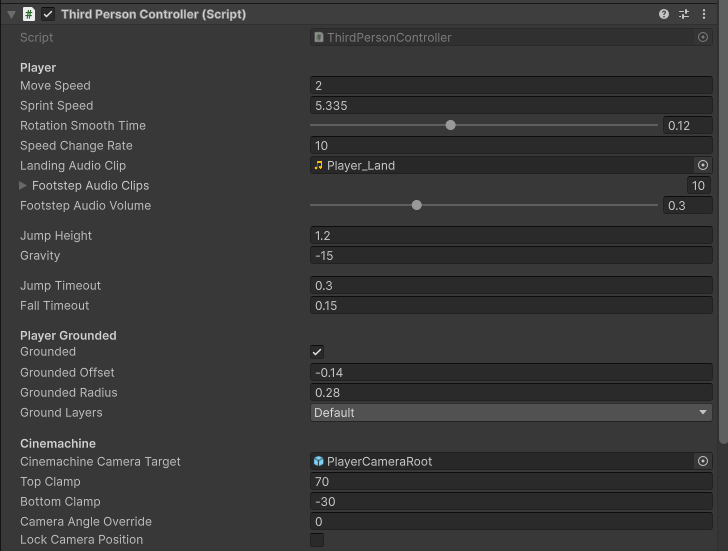This screenshot has width=728, height=551.
Task: Click the PlayerCameraRoot object reference field
Action: coord(500,461)
